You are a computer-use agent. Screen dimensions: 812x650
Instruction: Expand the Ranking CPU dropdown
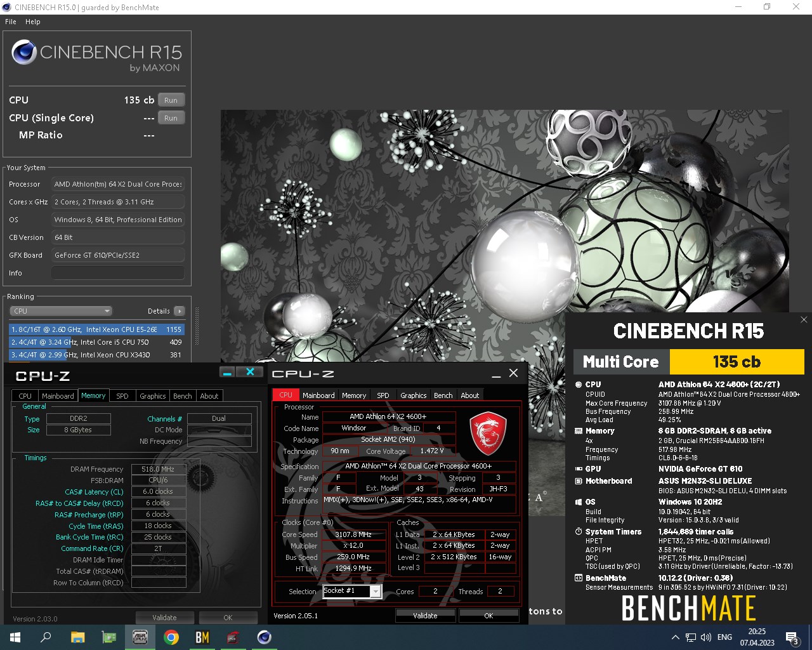pos(61,311)
